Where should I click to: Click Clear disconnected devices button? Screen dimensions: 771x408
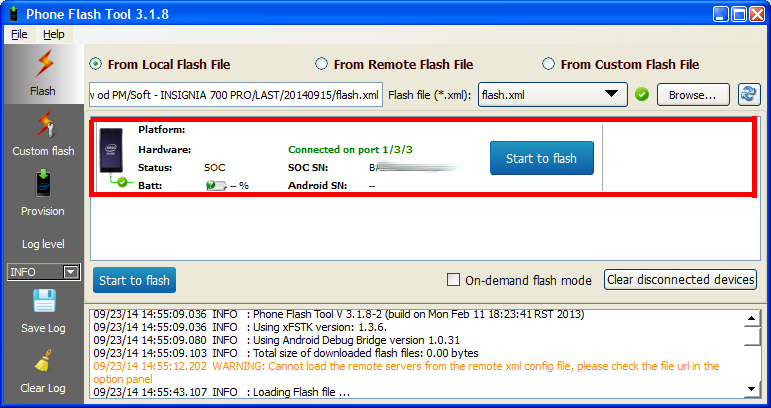[680, 280]
